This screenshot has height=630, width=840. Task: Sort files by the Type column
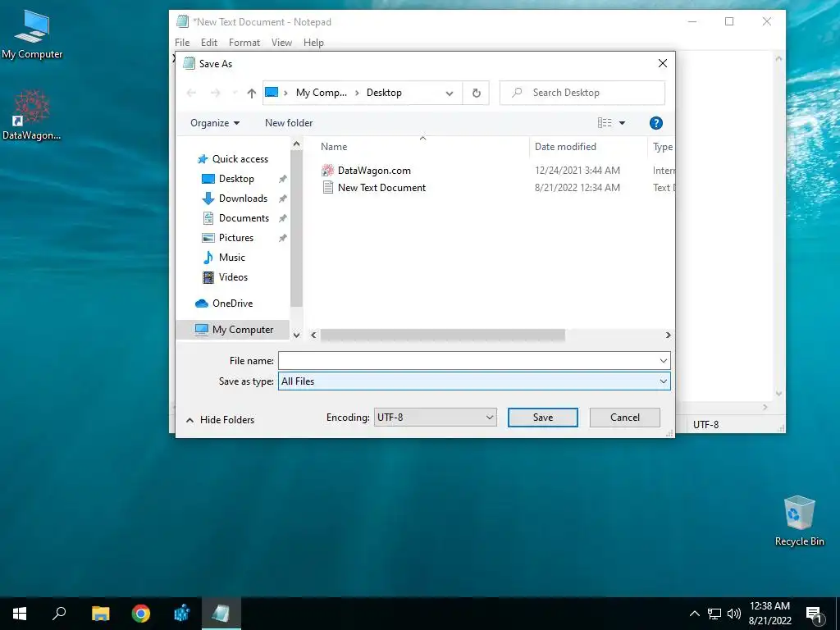[662, 147]
